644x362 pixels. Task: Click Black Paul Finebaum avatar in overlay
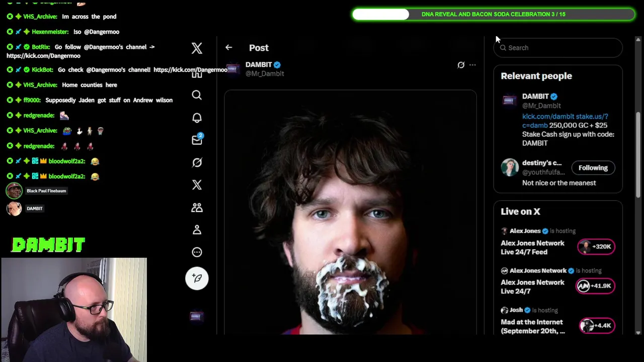[14, 191]
